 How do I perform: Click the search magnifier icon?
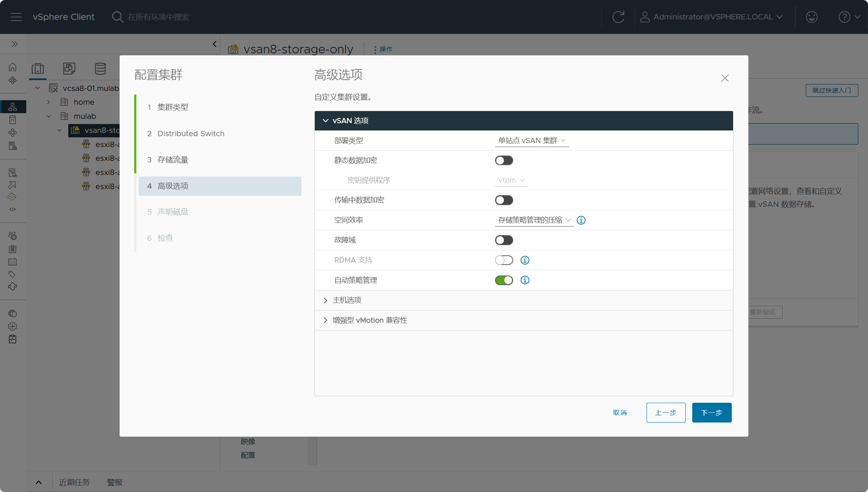coord(118,17)
